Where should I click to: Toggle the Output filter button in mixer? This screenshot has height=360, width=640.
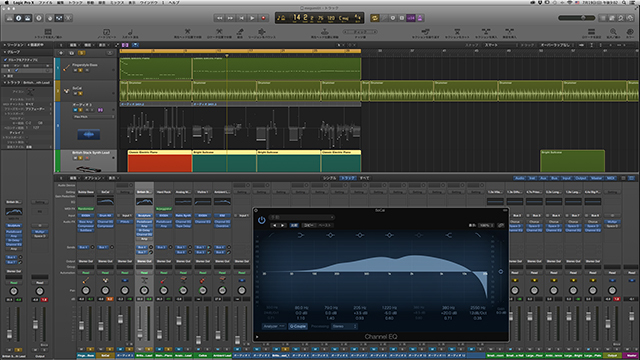click(580, 178)
